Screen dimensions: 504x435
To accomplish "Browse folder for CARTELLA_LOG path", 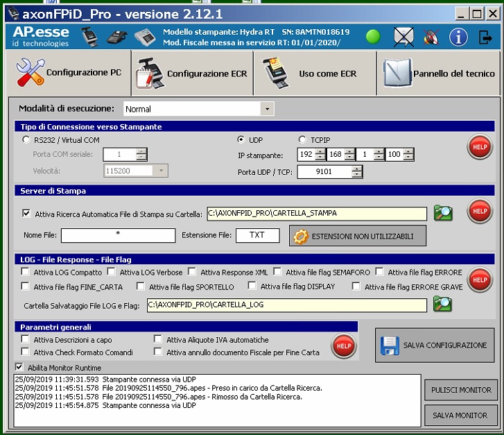I will 442,305.
